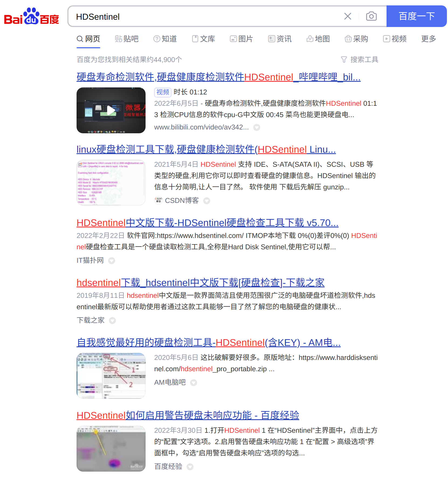
Task: Visit the IT猫扑网 source link
Action: tap(90, 260)
